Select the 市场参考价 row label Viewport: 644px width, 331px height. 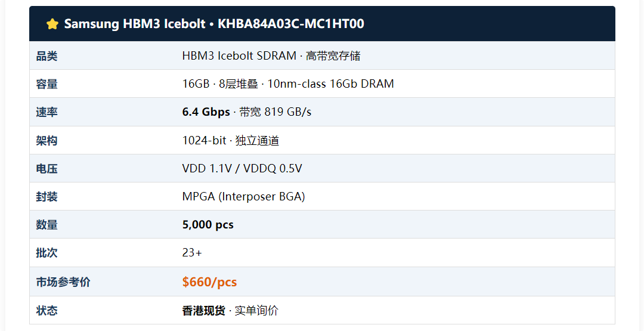(63, 281)
